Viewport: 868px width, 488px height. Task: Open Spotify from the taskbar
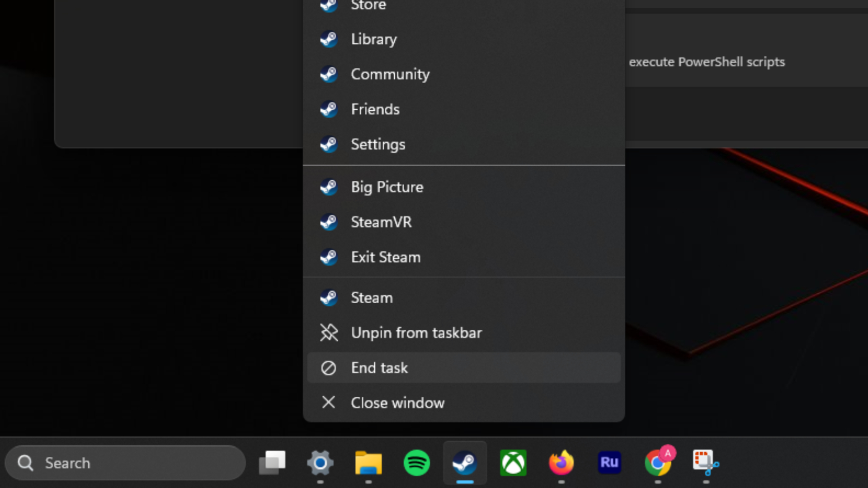[417, 463]
